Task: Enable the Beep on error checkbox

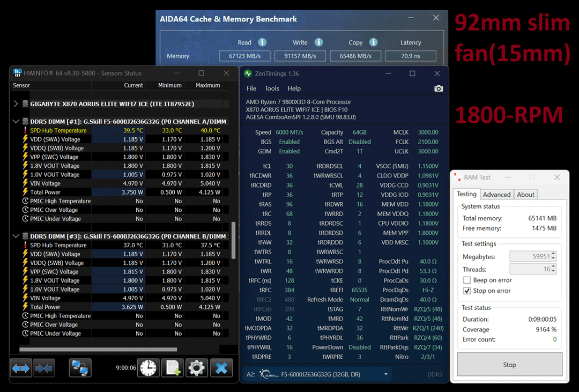Action: [x=467, y=280]
